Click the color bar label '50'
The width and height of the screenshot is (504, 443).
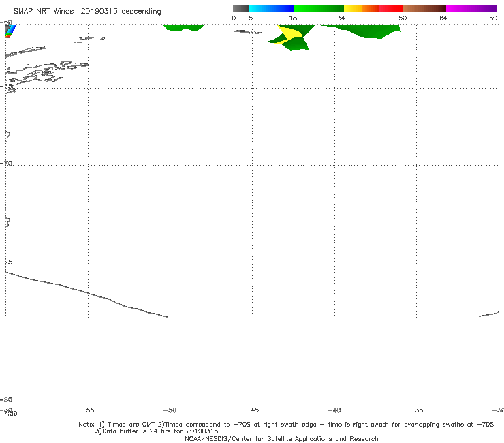(x=403, y=18)
